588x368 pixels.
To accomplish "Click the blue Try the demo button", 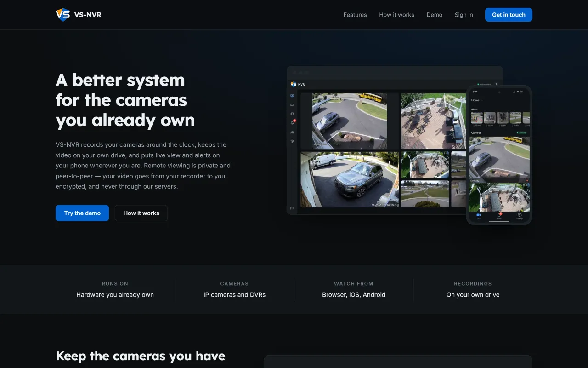I will pos(82,213).
